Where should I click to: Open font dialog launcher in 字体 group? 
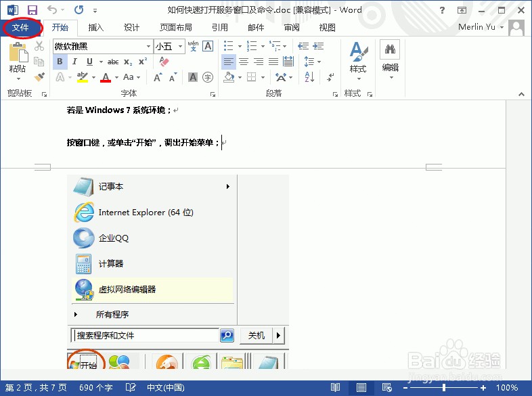(x=213, y=94)
